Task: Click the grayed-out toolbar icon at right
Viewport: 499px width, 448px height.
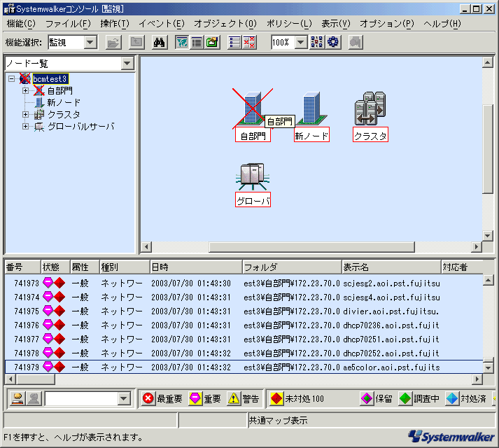Action: tap(356, 42)
